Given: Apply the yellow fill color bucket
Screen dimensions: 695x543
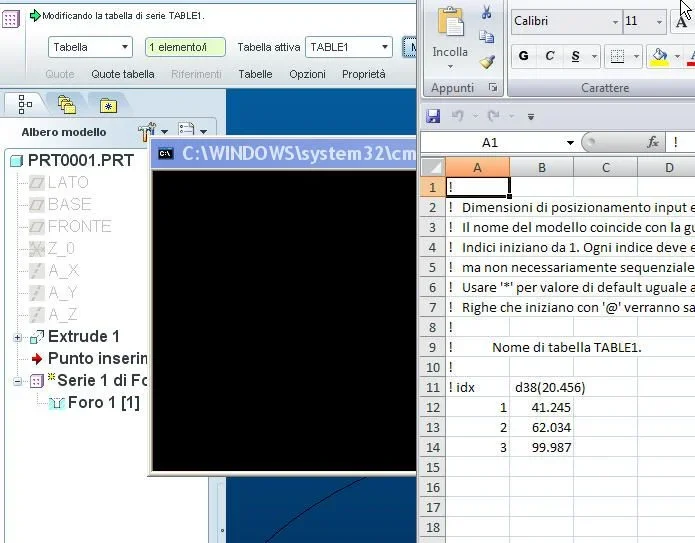Looking at the screenshot, I should tap(659, 57).
